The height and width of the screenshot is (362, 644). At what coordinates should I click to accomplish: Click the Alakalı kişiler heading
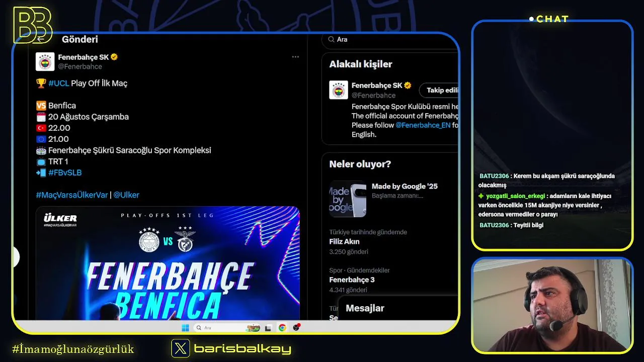click(x=360, y=64)
